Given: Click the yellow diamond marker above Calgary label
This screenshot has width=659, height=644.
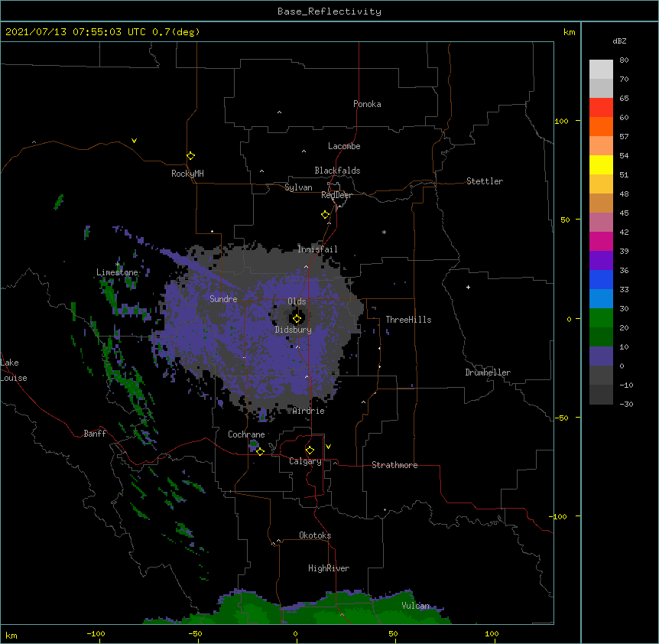Looking at the screenshot, I should pos(310,450).
